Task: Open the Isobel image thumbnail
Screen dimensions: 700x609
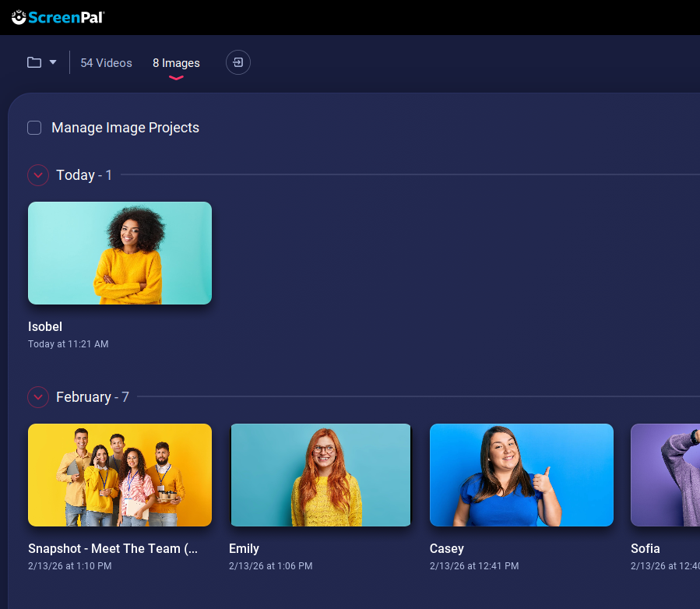Action: 120,253
